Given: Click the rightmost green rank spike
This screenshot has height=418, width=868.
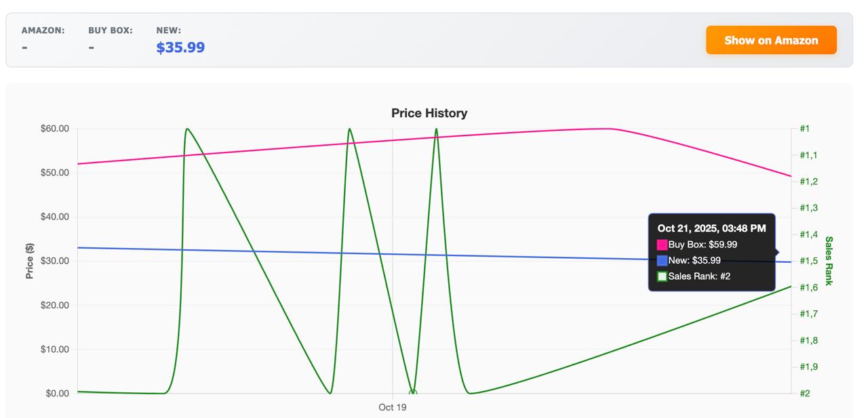Looking at the screenshot, I should pyautogui.click(x=436, y=130).
